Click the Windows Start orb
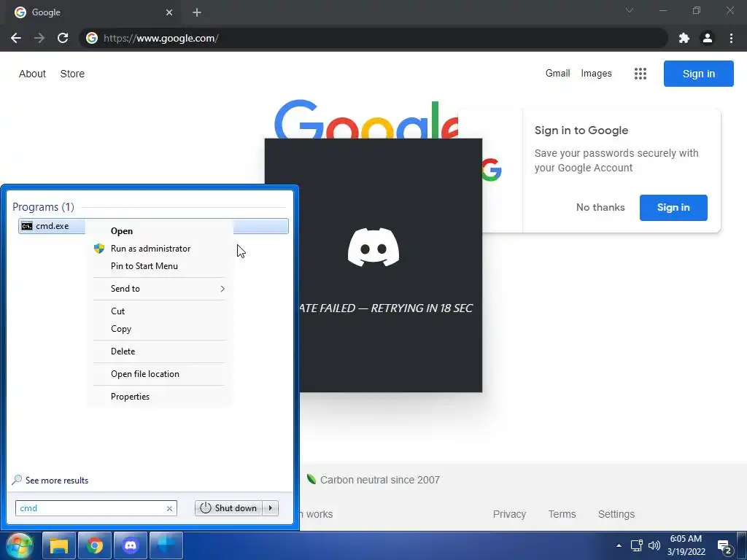 tap(20, 545)
